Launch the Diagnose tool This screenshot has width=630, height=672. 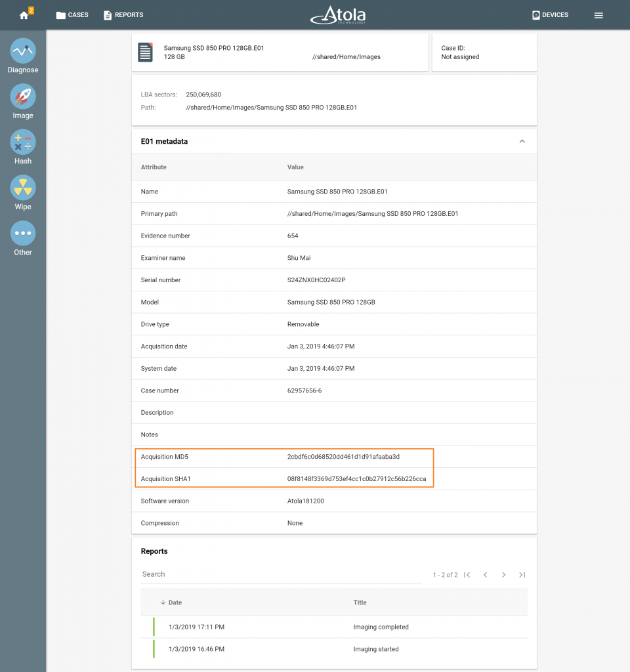23,56
